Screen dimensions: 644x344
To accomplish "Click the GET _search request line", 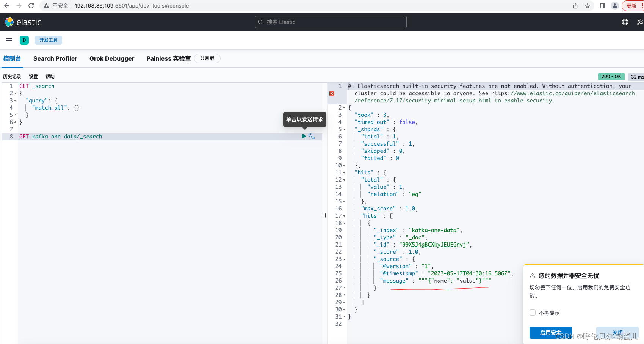I will (x=37, y=86).
